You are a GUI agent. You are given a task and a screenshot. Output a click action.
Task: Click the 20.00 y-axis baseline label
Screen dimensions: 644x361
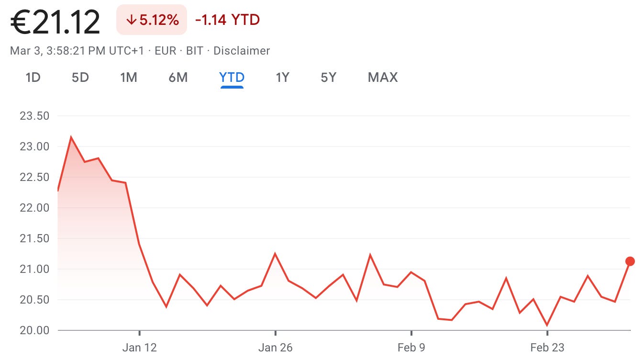pyautogui.click(x=34, y=330)
